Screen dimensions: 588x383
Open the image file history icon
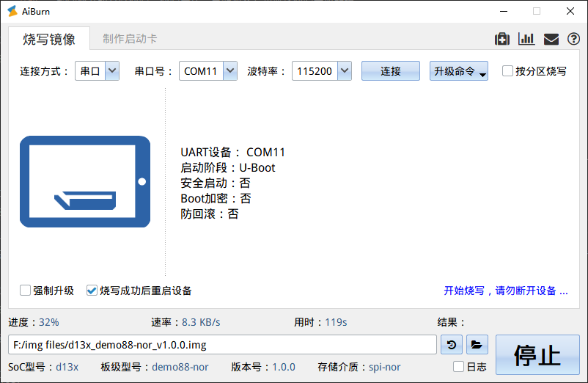coord(452,344)
